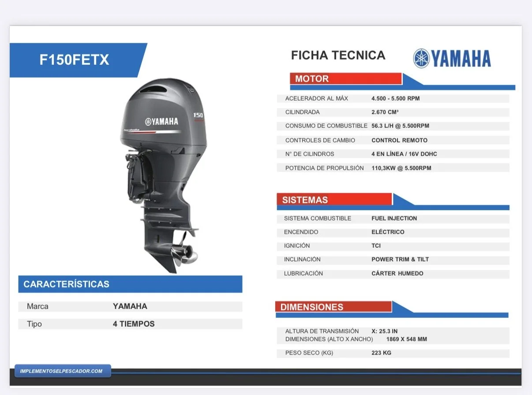Screen dimensions: 532x395
Task: Select the CONTROL REMOTO value
Action: click(x=400, y=140)
